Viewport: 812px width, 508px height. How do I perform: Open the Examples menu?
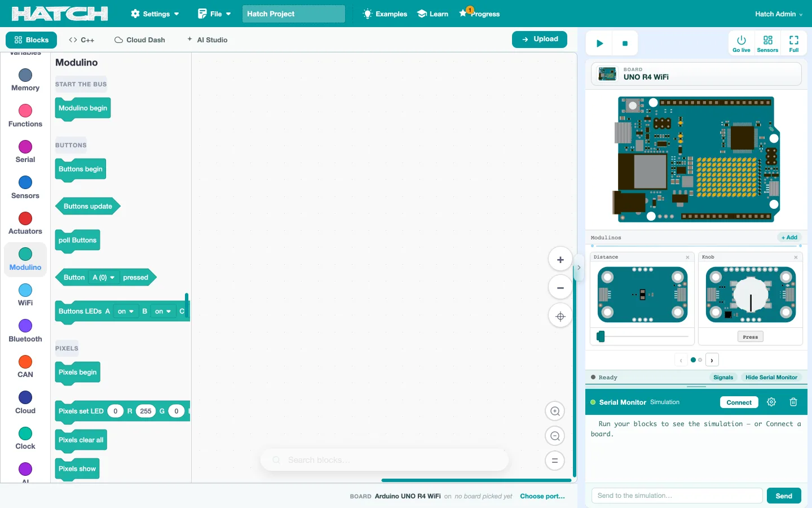coord(385,14)
